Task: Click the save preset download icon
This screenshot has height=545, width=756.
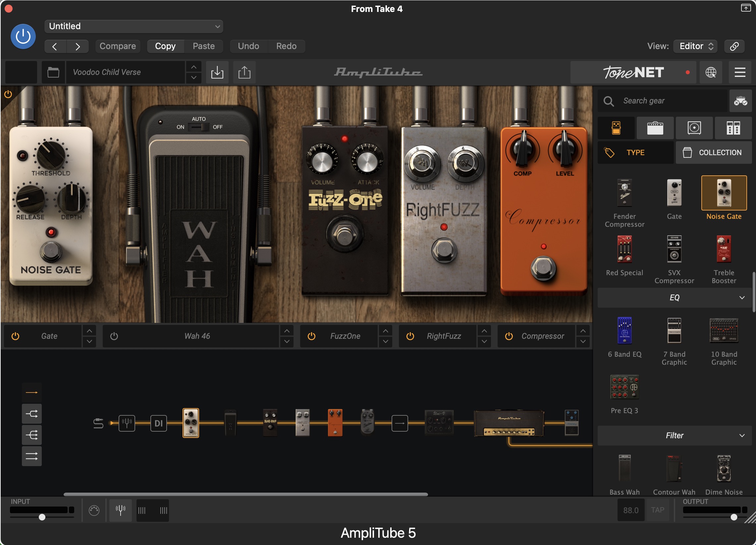Action: (217, 72)
